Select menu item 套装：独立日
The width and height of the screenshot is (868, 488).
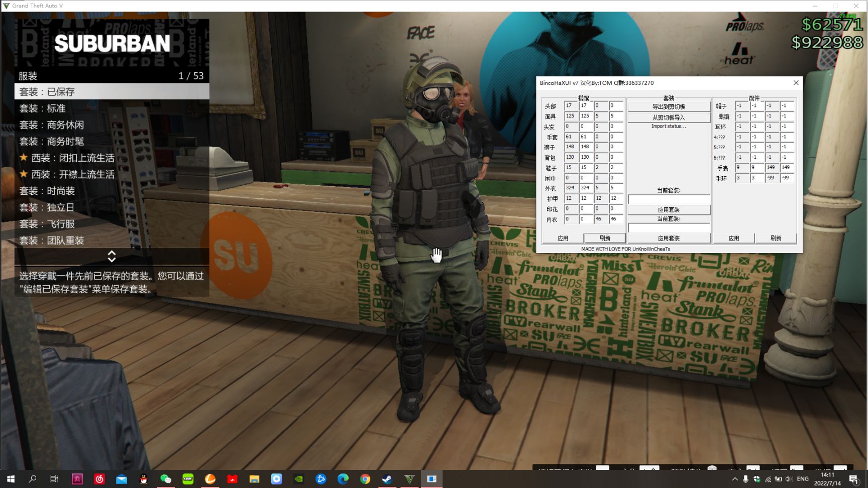click(112, 207)
